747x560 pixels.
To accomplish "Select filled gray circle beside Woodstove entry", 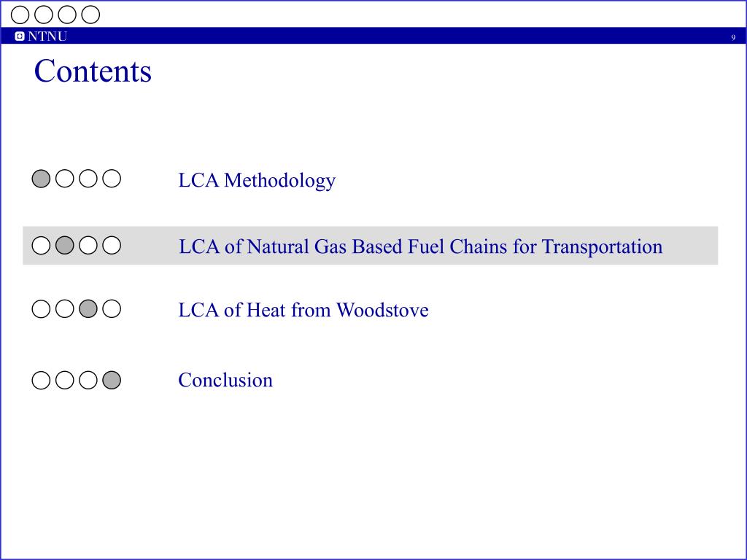I will point(88,308).
